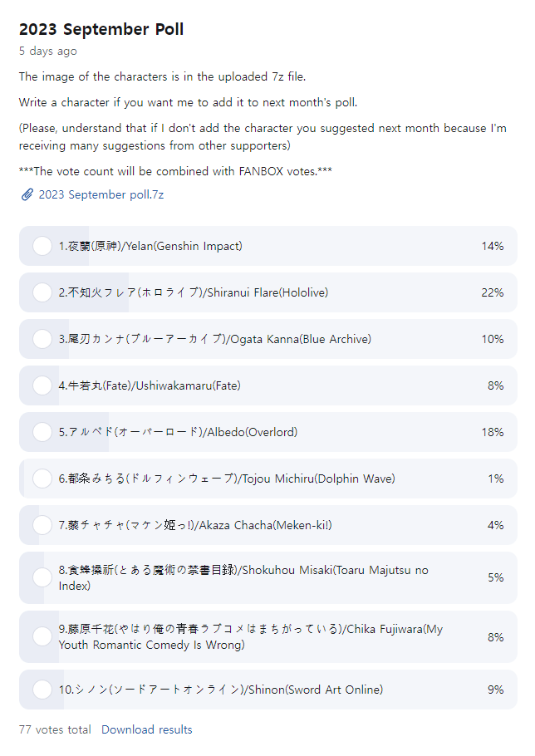Vote for Akaza Chacha (Meken-ki!)

[x=42, y=525]
